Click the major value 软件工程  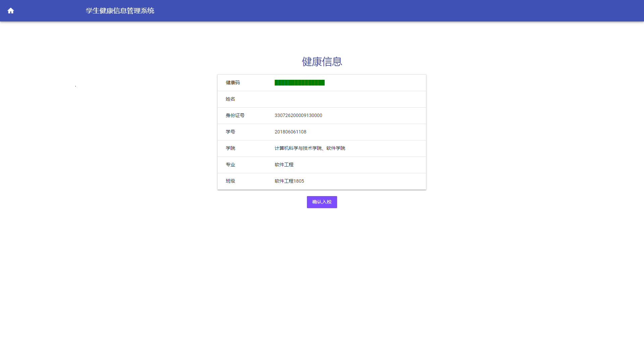tap(284, 165)
